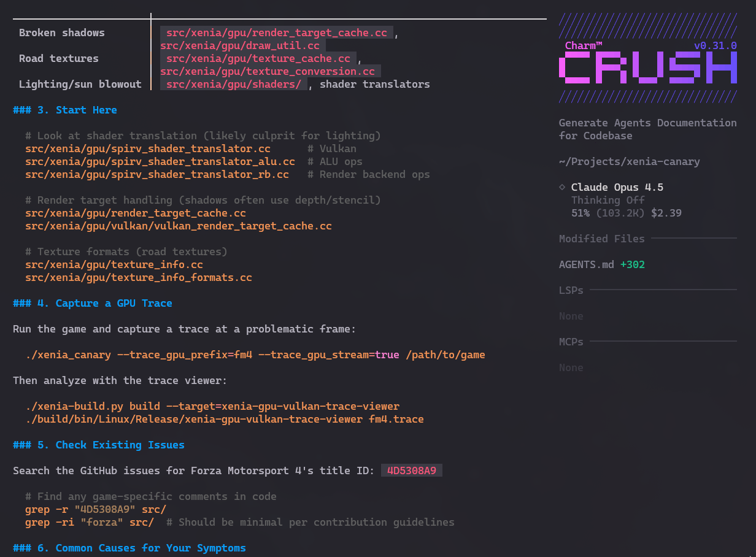The image size is (756, 557).
Task: Click the src/xenia/gpu/shaders/ path in the table
Action: [x=233, y=84]
